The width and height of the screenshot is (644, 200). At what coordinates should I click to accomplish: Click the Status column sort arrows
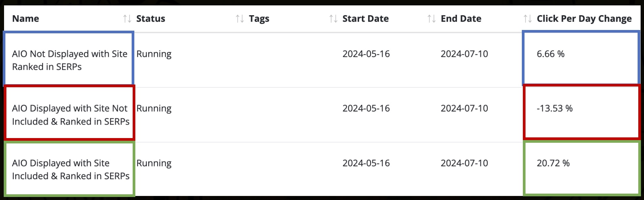(240, 19)
